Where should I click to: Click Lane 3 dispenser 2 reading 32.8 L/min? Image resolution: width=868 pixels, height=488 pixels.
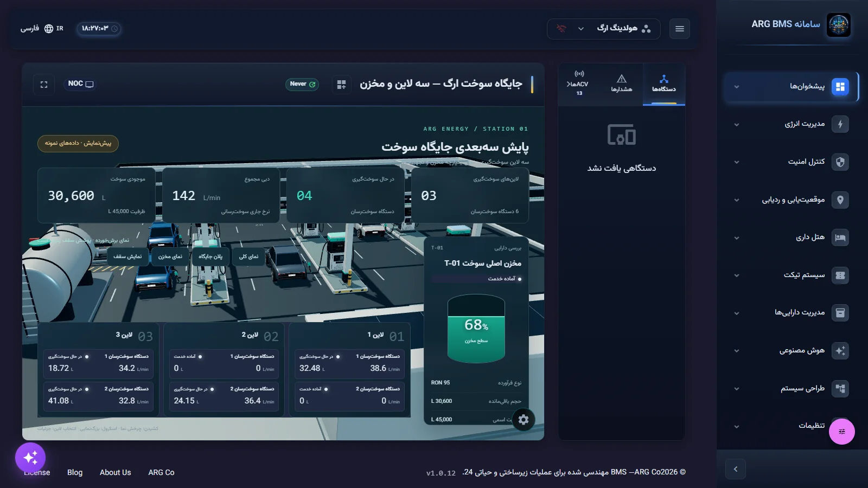coord(133,401)
